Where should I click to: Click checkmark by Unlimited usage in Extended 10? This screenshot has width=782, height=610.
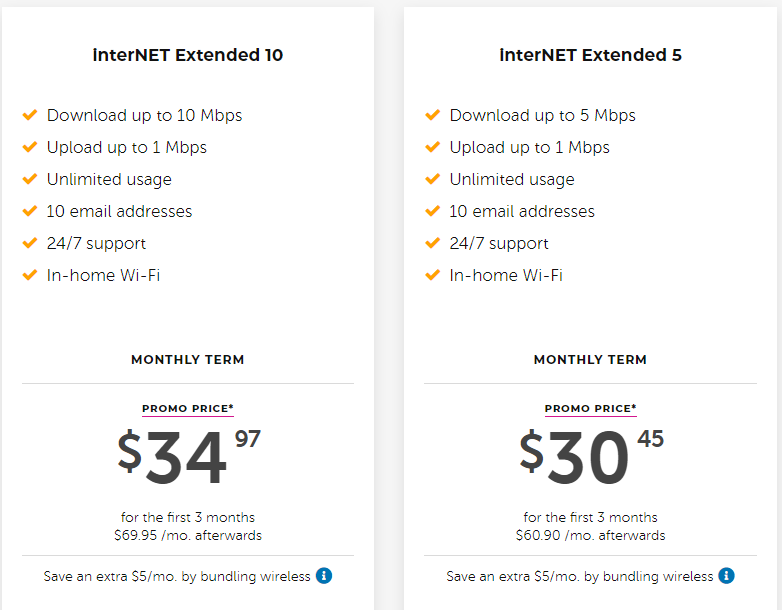[30, 179]
